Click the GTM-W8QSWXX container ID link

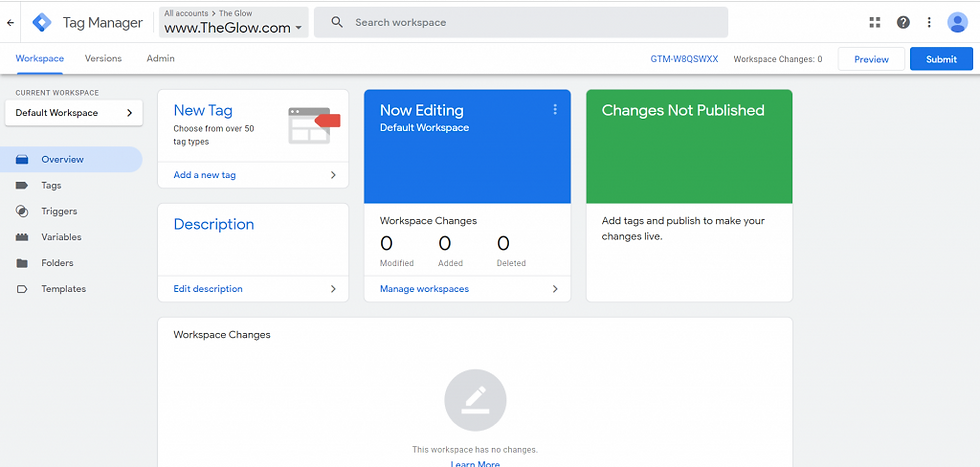click(x=684, y=59)
